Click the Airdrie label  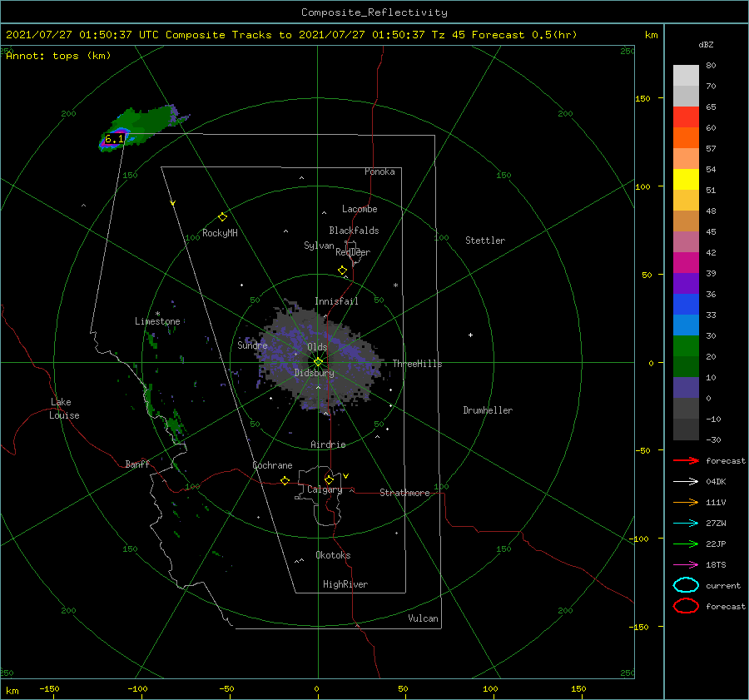328,444
